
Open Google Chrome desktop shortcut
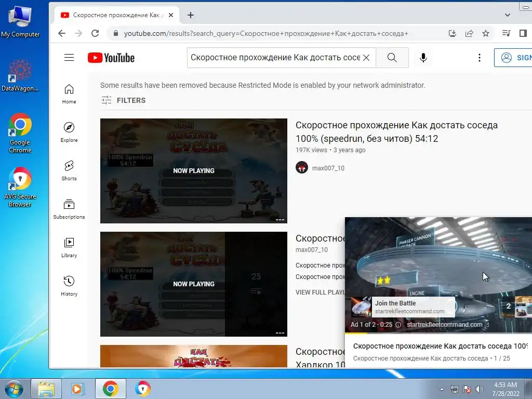point(20,133)
